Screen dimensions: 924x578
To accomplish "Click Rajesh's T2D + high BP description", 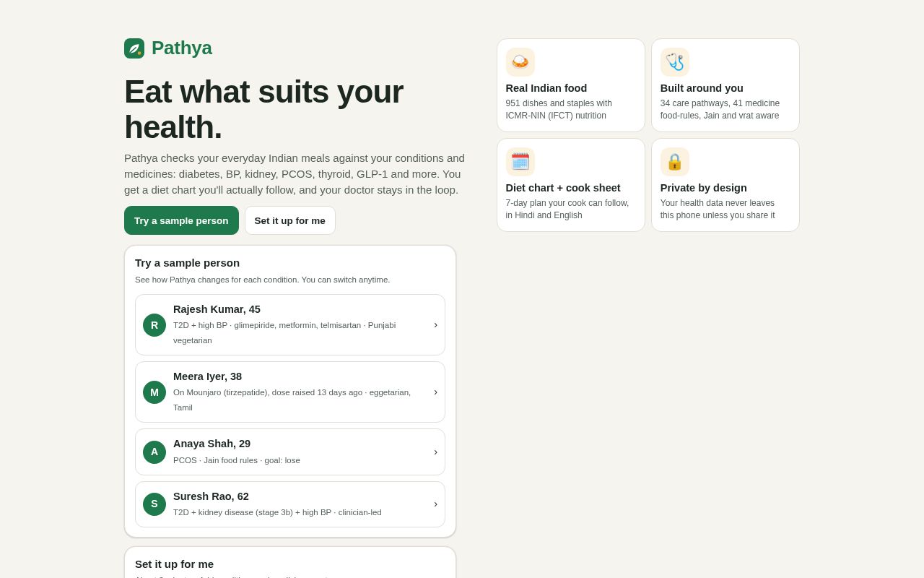I will pyautogui.click(x=284, y=332).
